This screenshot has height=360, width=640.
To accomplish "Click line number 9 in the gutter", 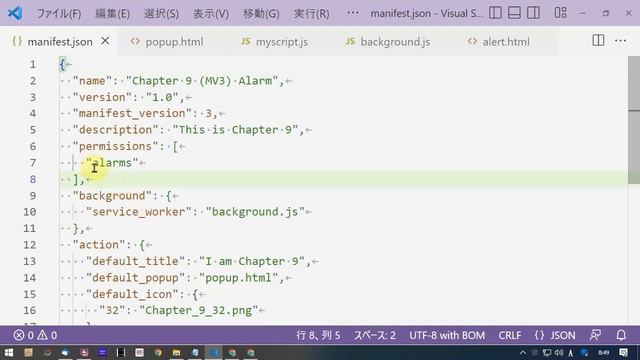I will pyautogui.click(x=33, y=196).
